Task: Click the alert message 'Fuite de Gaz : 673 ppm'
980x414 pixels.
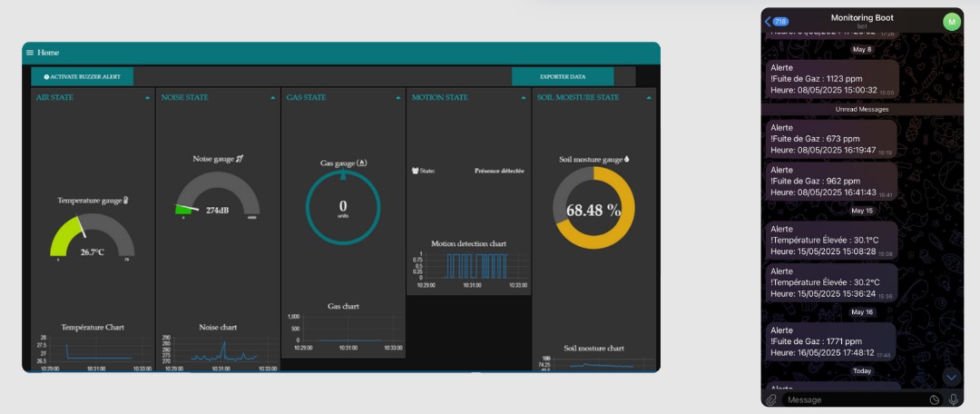Action: (x=832, y=139)
